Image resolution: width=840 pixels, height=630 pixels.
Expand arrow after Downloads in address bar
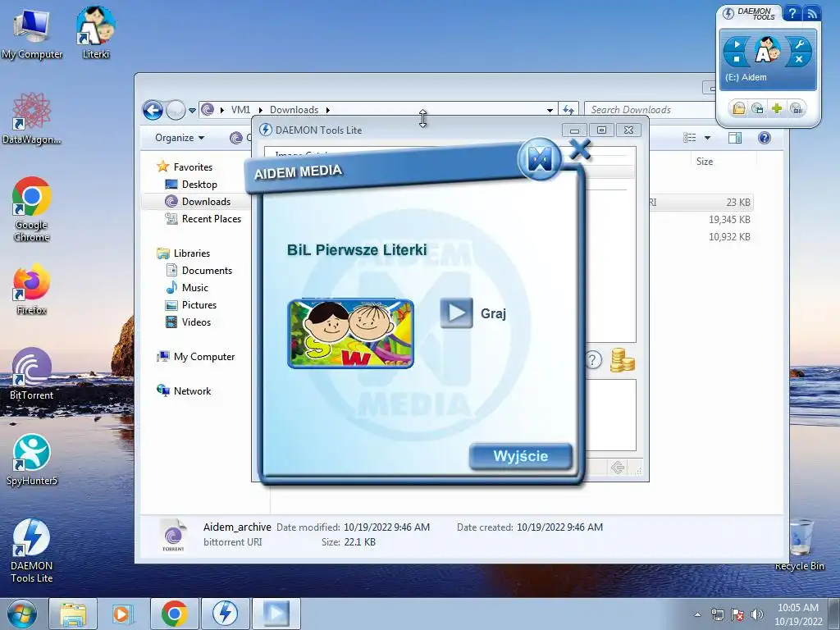pyautogui.click(x=328, y=110)
